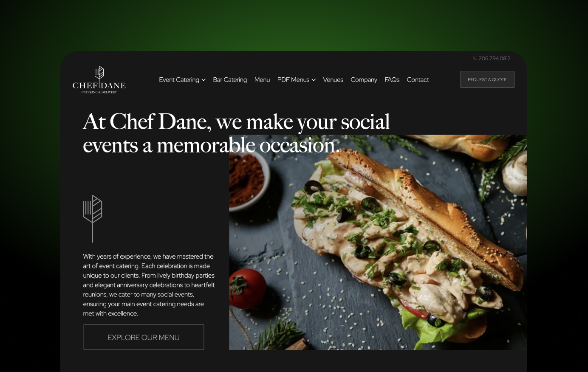Open the Menu navigation link
This screenshot has width=588, height=372.
(x=262, y=80)
